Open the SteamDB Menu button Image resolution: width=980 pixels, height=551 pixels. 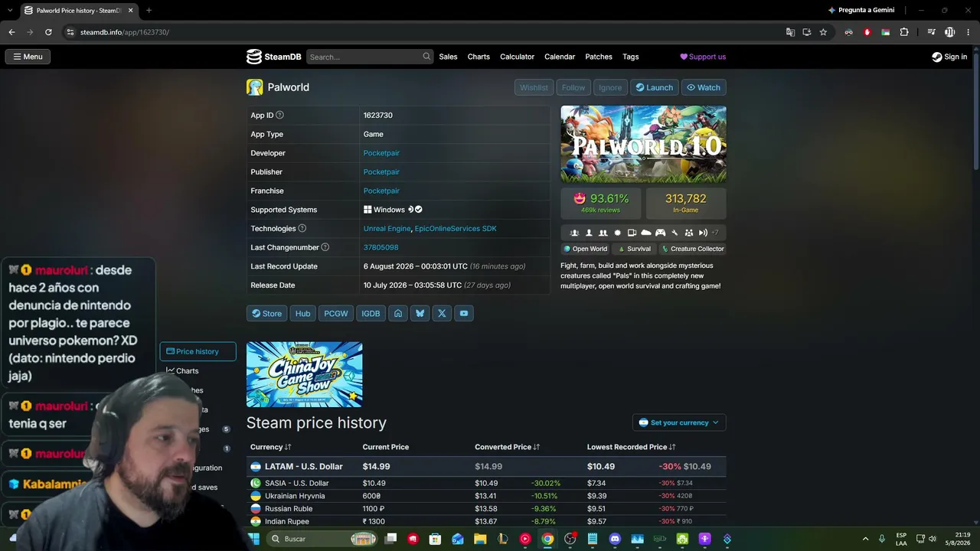[28, 57]
